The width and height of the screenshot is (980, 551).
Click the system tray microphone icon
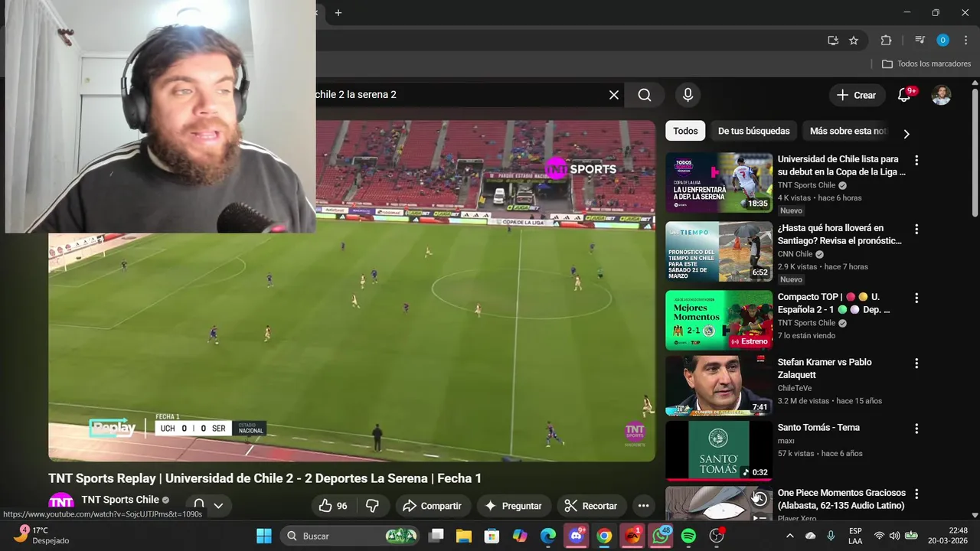pyautogui.click(x=831, y=536)
